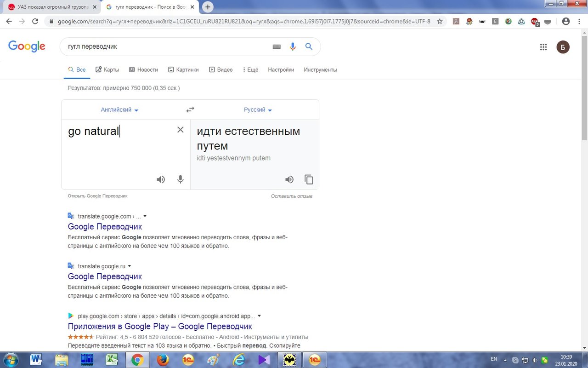Screen dimensions: 588x368
Task: Listen to source text pronunciation
Action: click(x=161, y=179)
